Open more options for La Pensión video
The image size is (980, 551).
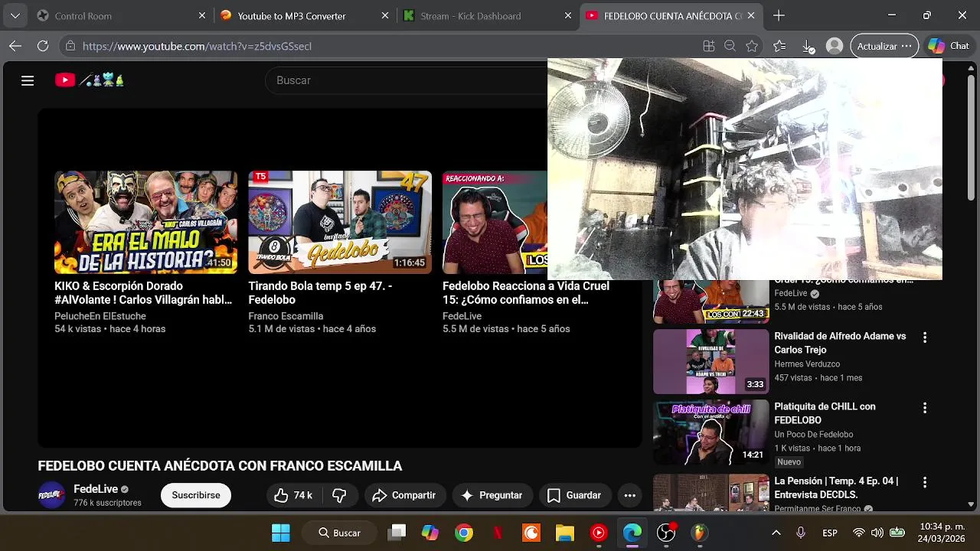pos(924,482)
